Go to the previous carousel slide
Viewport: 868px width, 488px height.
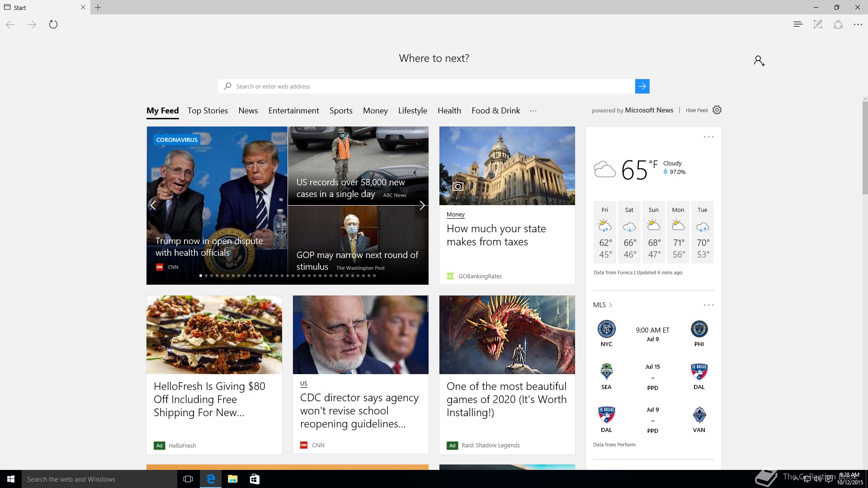(x=153, y=205)
